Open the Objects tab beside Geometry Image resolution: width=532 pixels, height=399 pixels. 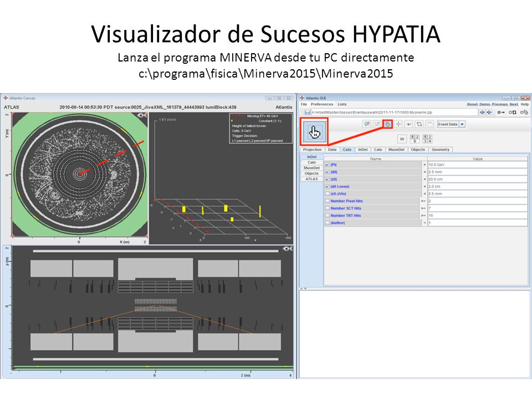418,150
